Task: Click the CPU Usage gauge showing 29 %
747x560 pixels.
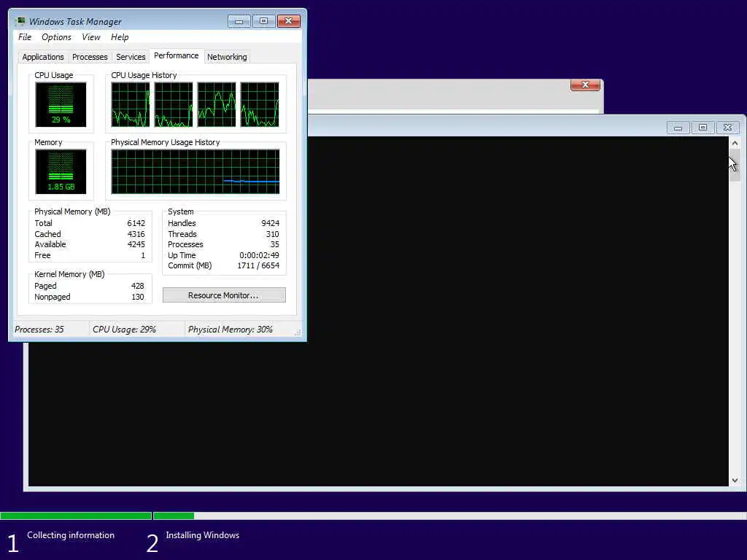Action: pos(61,105)
